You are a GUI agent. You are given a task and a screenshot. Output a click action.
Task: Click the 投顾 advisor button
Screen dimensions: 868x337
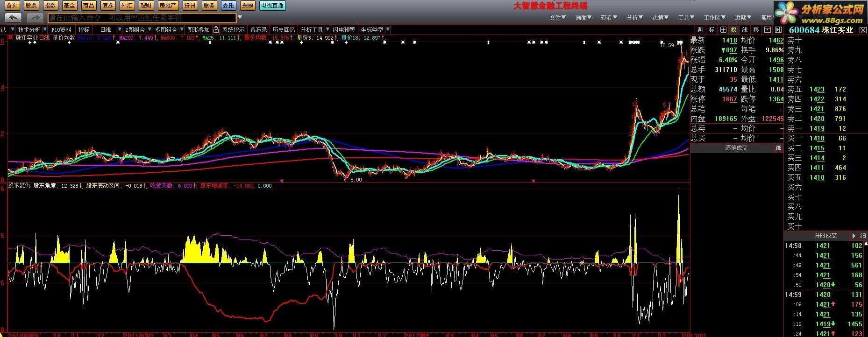pos(248,6)
